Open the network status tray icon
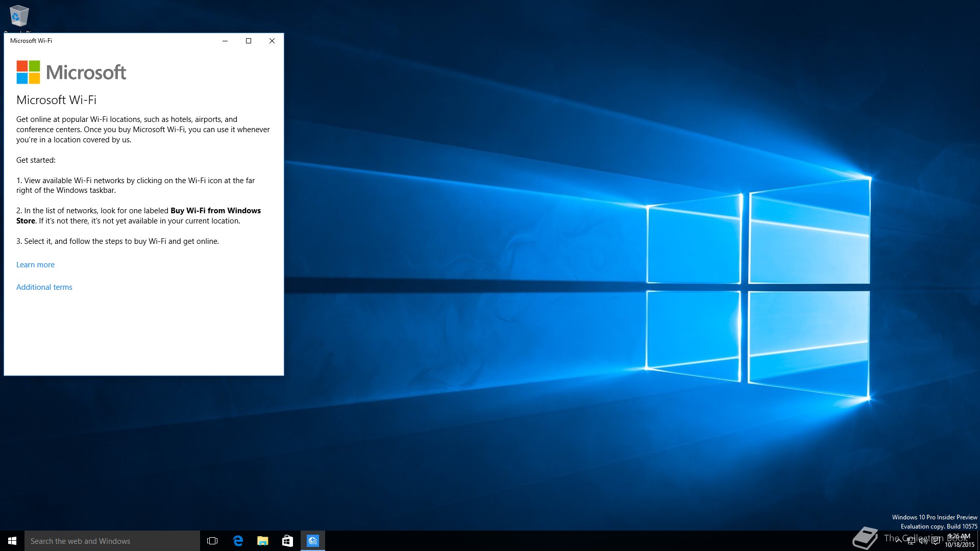 click(x=911, y=541)
